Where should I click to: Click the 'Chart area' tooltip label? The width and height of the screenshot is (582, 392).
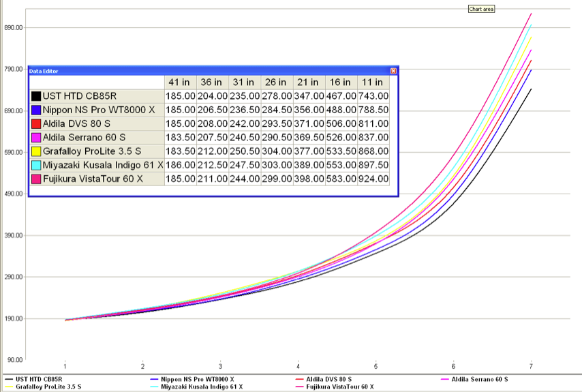tap(481, 9)
